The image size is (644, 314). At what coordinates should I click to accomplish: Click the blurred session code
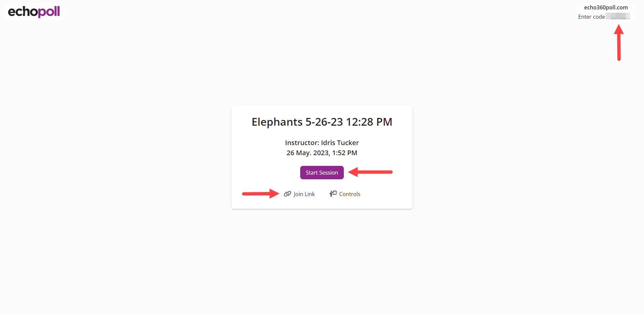pos(618,16)
